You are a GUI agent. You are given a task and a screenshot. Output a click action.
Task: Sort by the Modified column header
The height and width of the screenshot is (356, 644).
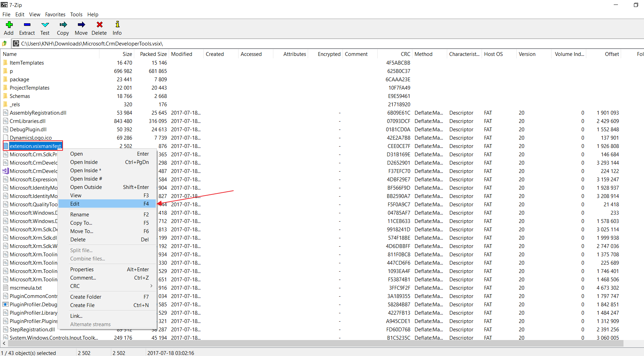186,54
